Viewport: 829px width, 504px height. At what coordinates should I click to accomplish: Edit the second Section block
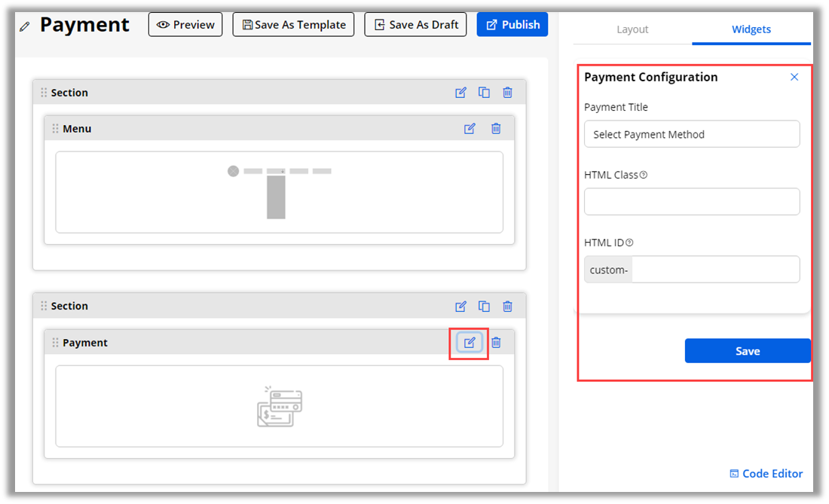pos(460,307)
